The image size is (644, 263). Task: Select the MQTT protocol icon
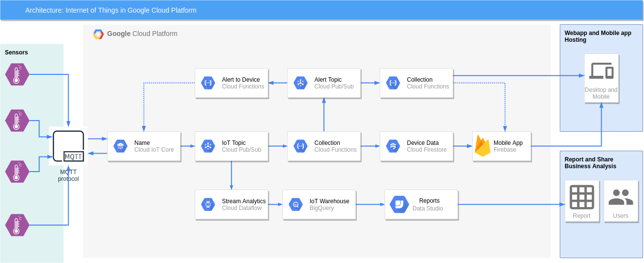coord(69,146)
